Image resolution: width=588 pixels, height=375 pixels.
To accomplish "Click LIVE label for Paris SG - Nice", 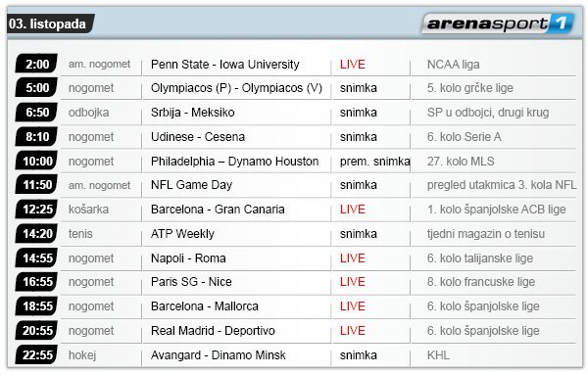I will click(352, 282).
